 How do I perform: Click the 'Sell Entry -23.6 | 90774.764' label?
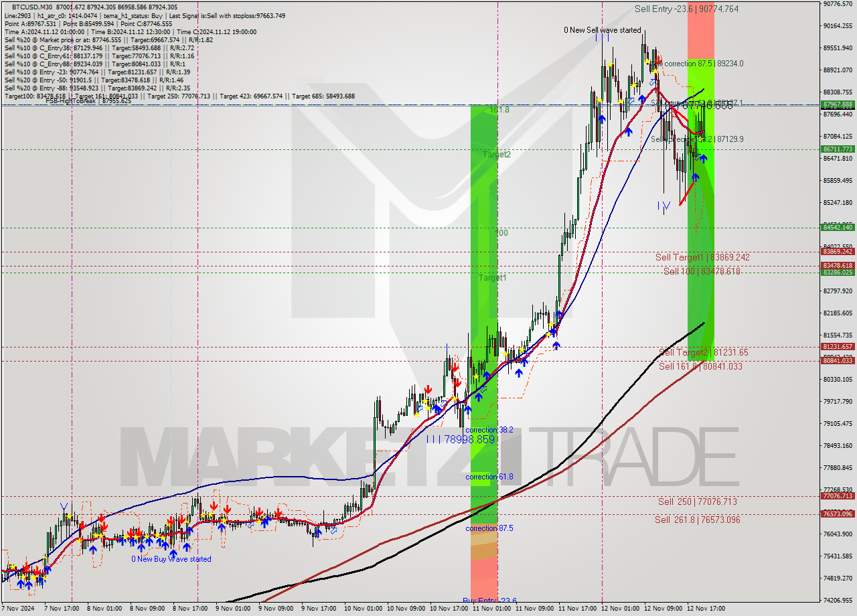coord(686,9)
